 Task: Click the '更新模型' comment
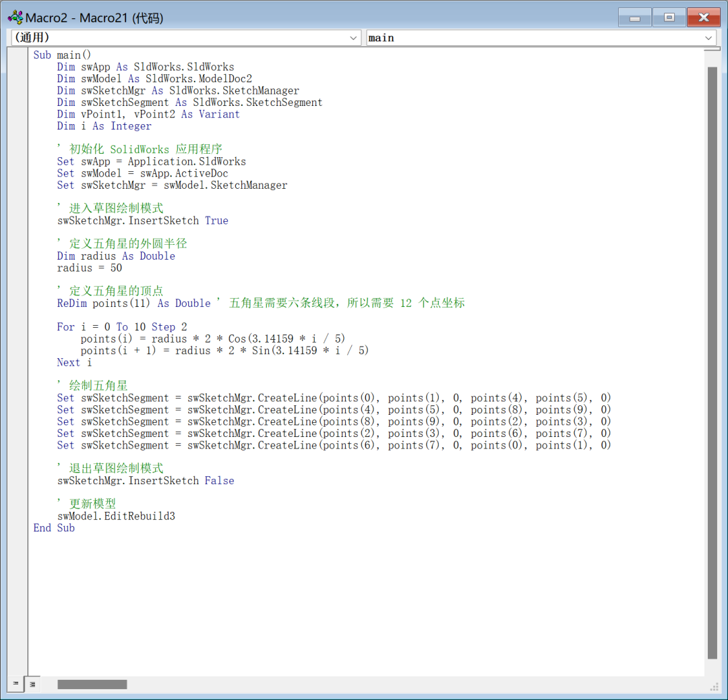(86, 504)
